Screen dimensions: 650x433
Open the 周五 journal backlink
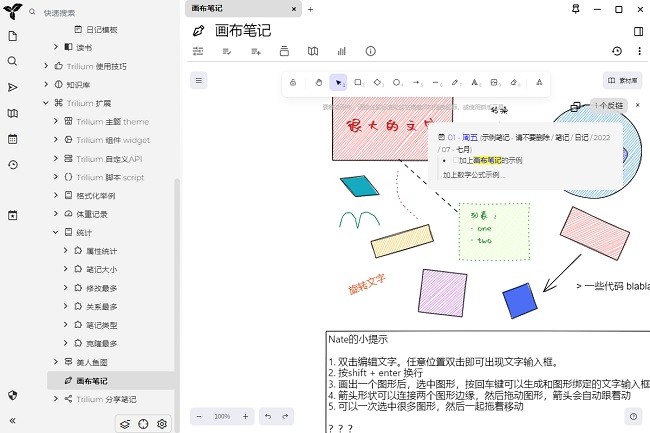(x=469, y=136)
